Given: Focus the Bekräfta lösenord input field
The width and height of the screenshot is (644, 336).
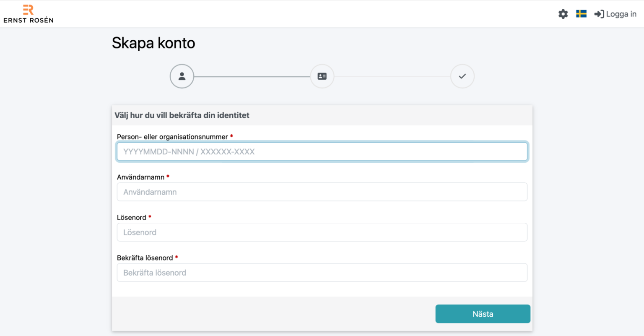Looking at the screenshot, I should click(322, 273).
